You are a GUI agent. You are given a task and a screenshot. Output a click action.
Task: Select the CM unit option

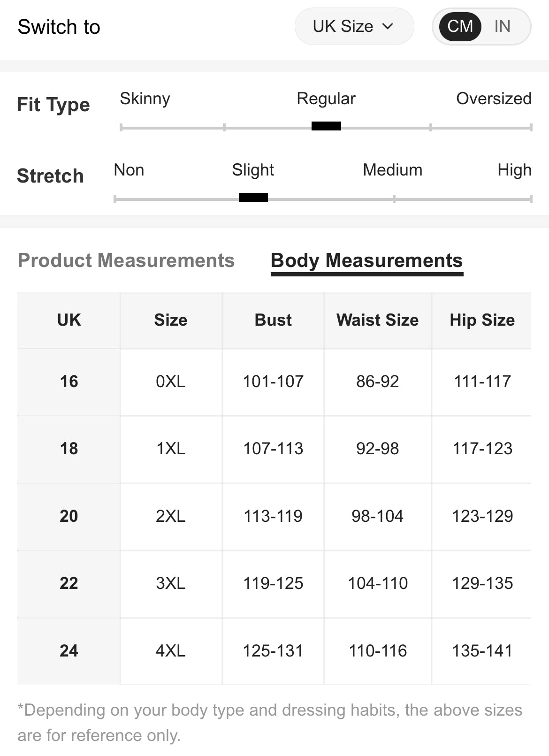click(460, 26)
